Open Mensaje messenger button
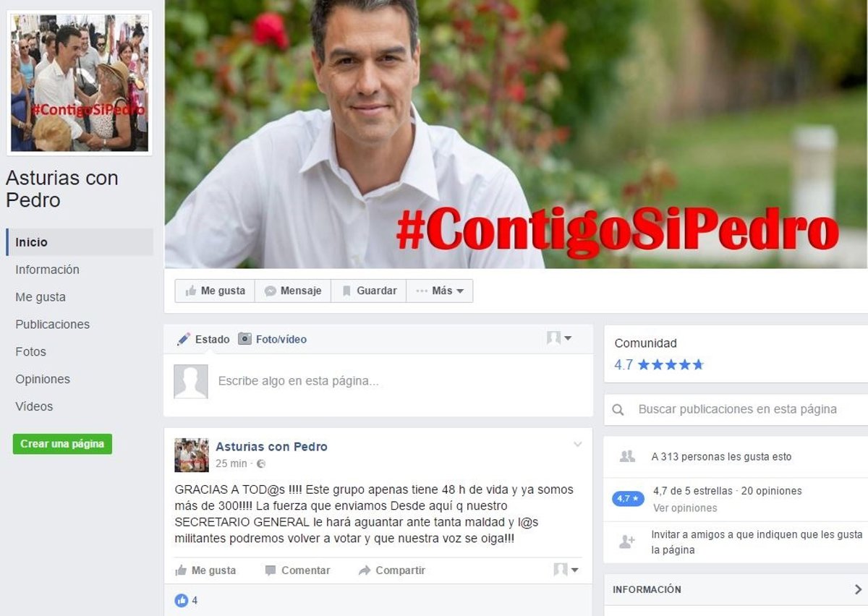 pos(292,291)
